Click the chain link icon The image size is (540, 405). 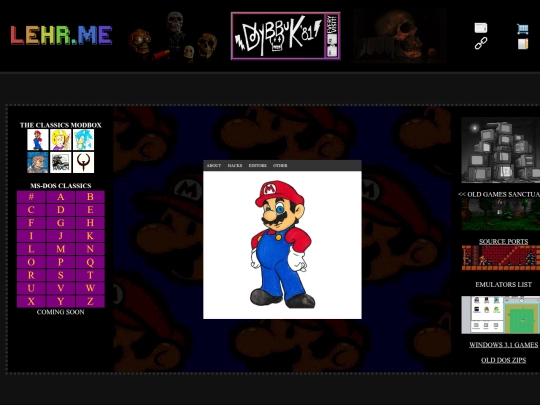coord(481,43)
